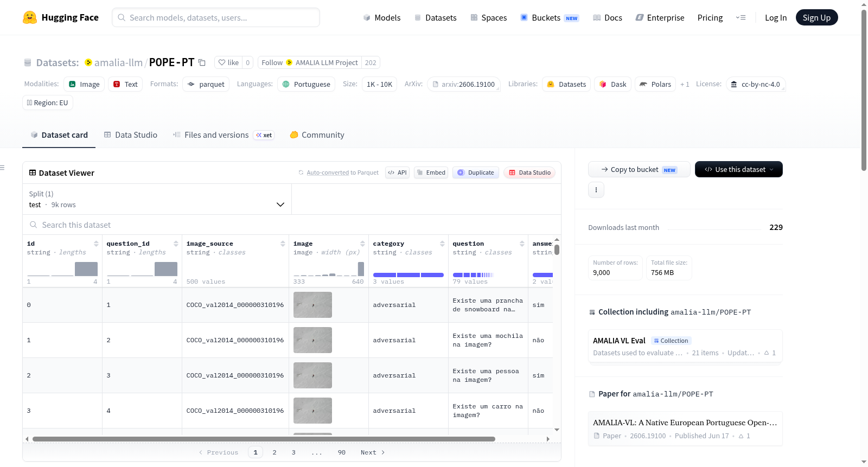
Task: Click the upvote icon on AMALIA VL Eval
Action: click(x=767, y=353)
